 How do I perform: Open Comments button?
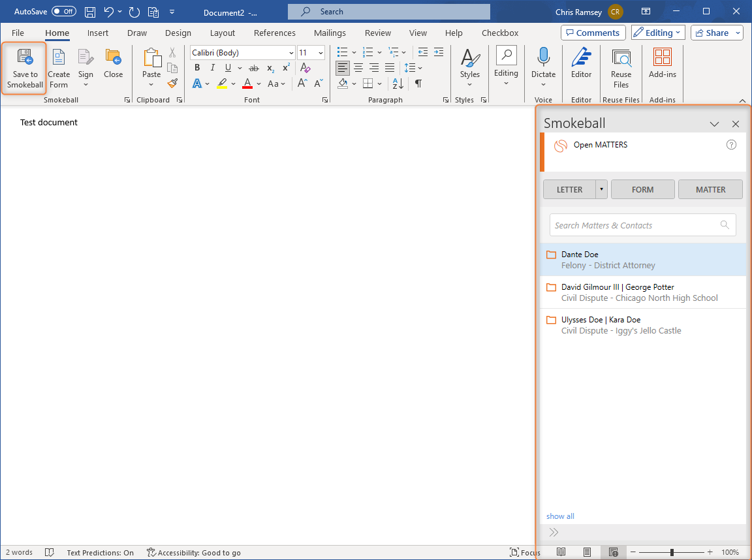coord(593,33)
